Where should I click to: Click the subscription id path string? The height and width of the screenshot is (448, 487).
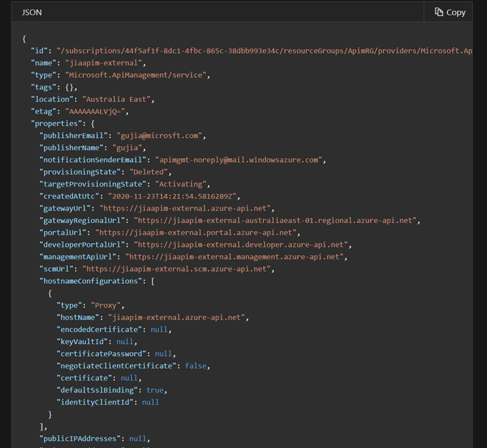coord(264,51)
